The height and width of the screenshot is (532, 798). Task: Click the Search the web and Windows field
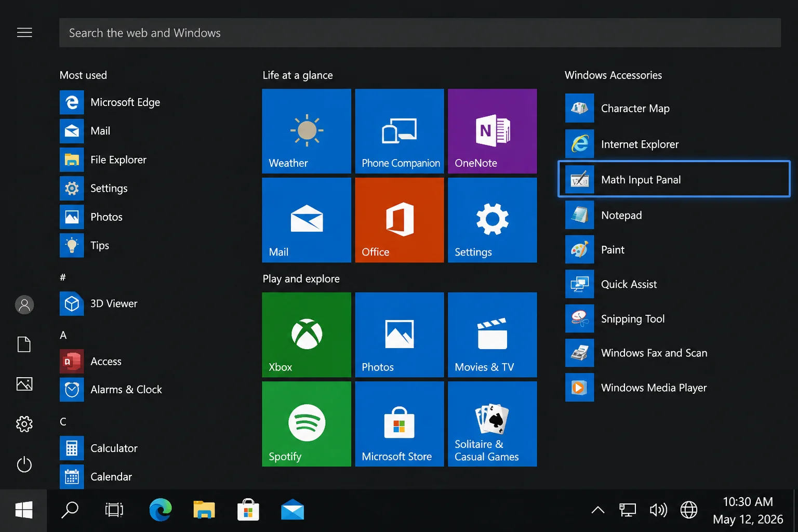420,33
